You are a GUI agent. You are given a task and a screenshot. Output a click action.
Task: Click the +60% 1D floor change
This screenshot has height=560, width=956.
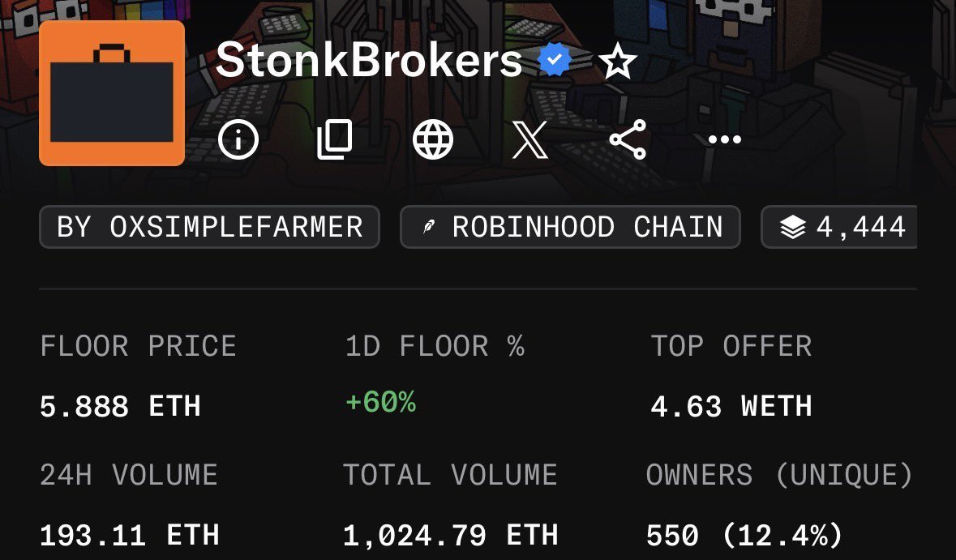[380, 402]
